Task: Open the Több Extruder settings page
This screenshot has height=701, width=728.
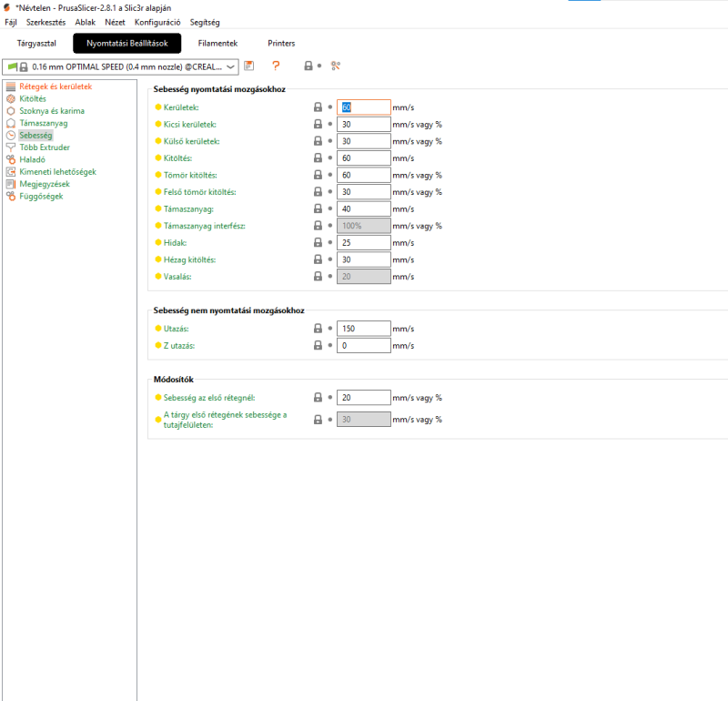Action: pyautogui.click(x=45, y=147)
